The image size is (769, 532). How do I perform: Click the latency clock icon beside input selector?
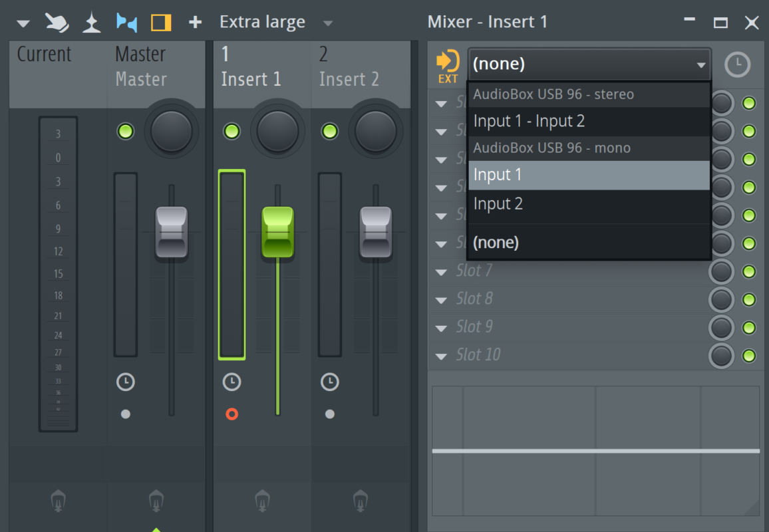pos(737,65)
